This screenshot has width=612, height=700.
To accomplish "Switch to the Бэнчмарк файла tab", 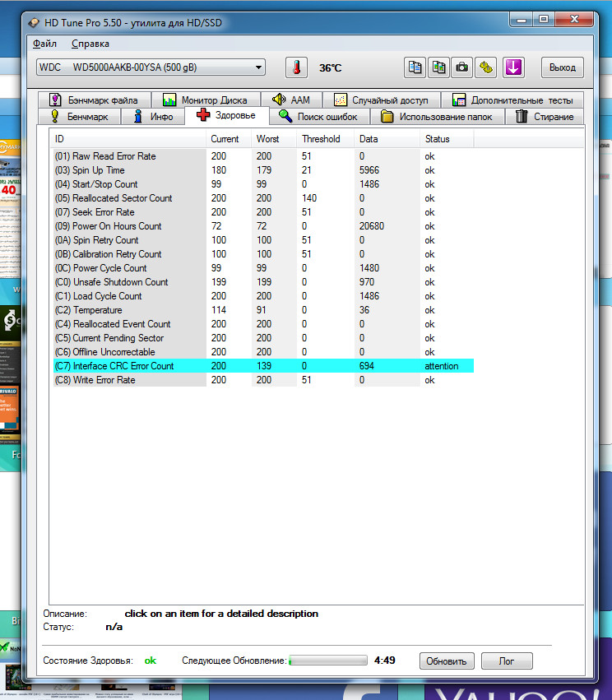I will tap(95, 100).
